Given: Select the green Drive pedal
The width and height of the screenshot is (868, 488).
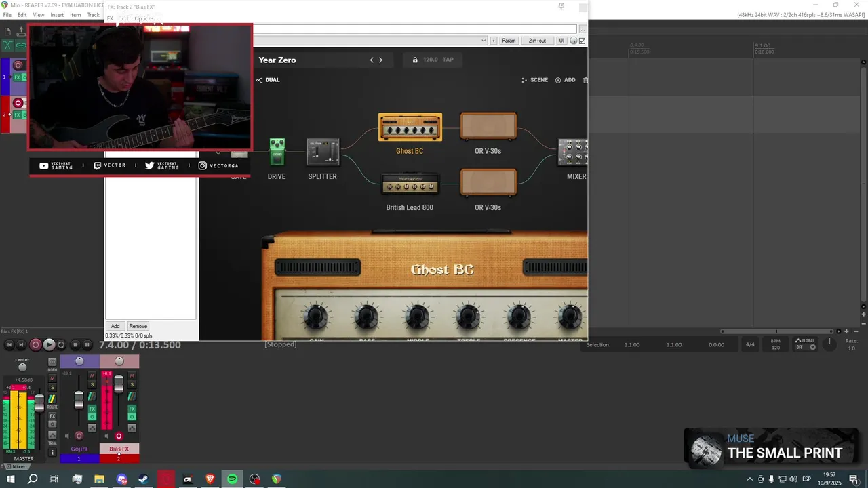Looking at the screenshot, I should point(277,152).
